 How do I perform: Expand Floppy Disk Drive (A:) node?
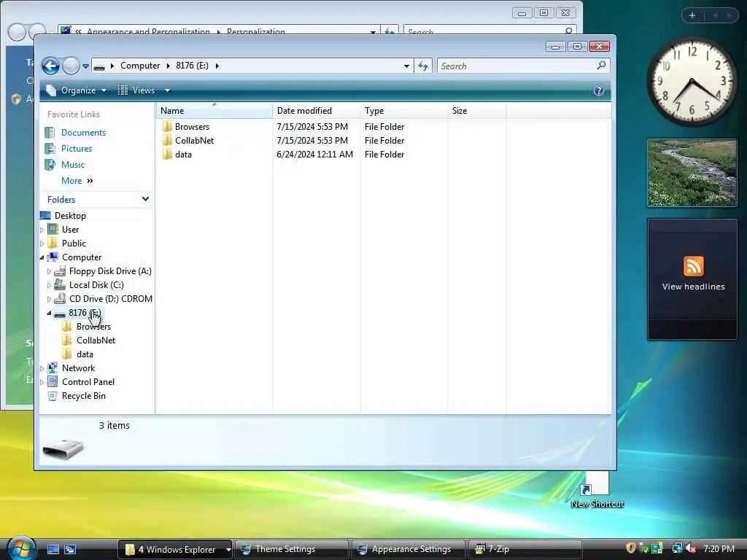49,271
